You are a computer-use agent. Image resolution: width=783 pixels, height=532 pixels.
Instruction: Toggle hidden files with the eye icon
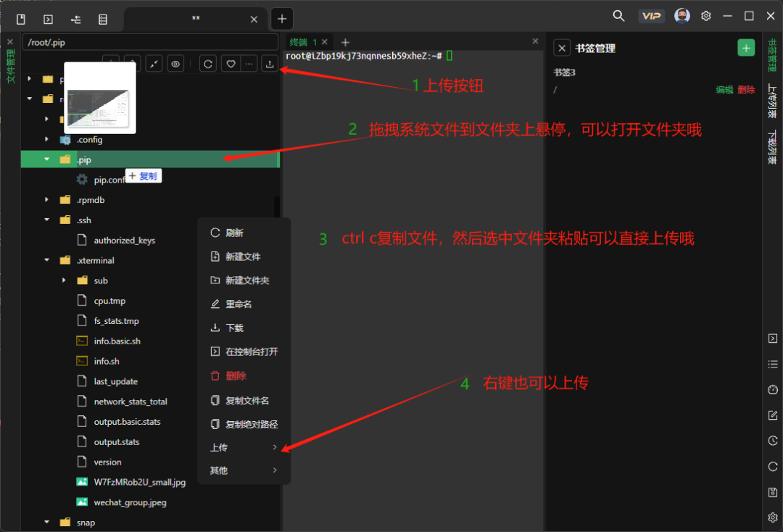coord(175,64)
